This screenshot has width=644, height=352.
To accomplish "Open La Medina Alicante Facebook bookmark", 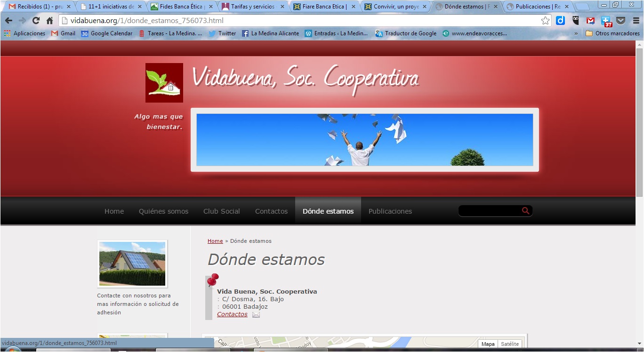I will tap(271, 33).
